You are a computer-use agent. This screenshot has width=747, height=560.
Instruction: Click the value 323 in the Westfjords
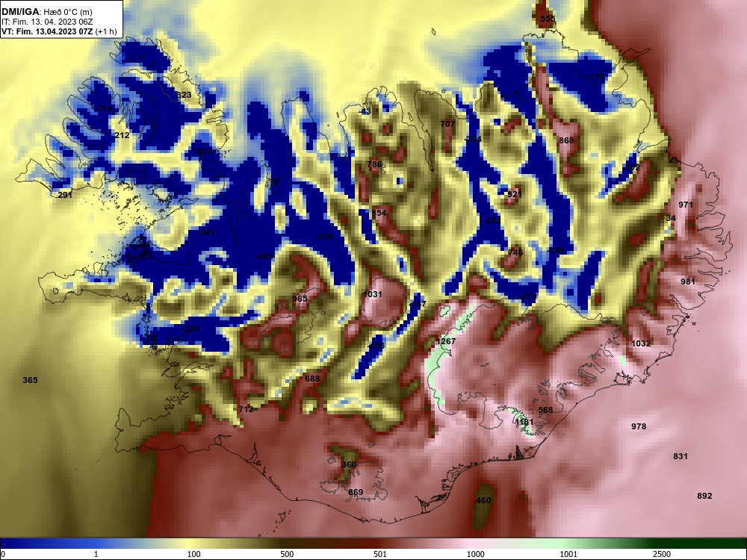[184, 95]
